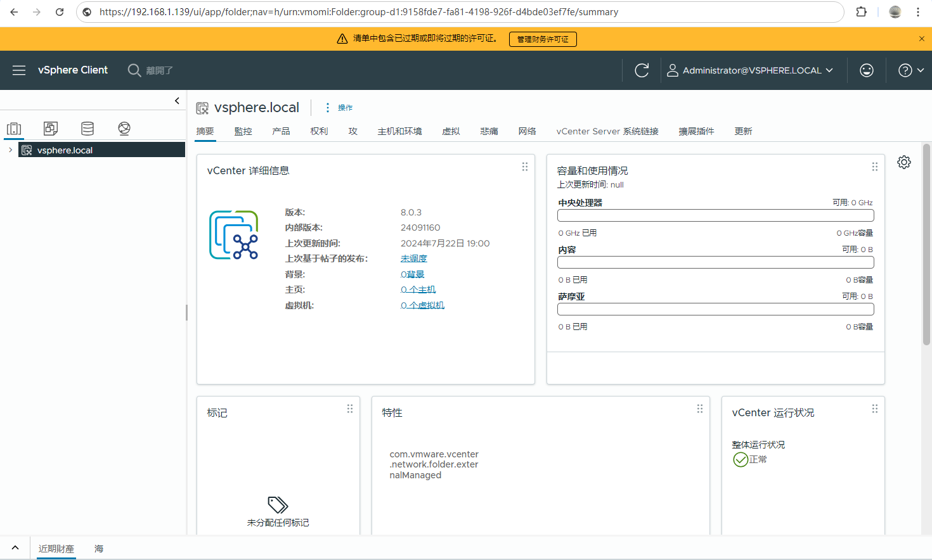Select Storage inventory icon
This screenshot has height=560, width=932.
[87, 129]
